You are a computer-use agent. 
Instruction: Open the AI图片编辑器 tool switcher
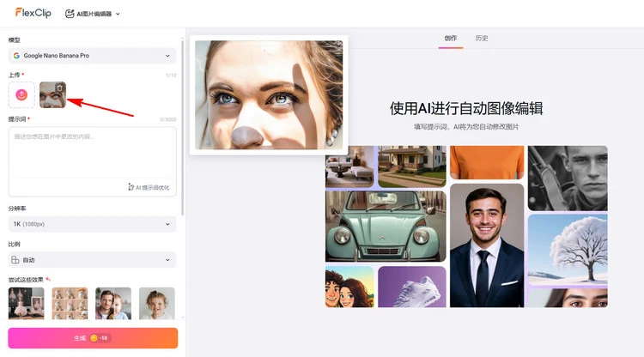click(93, 14)
